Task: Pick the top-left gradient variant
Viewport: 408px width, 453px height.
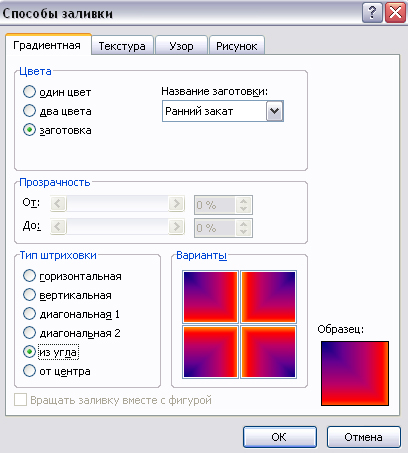Action: coord(210,297)
